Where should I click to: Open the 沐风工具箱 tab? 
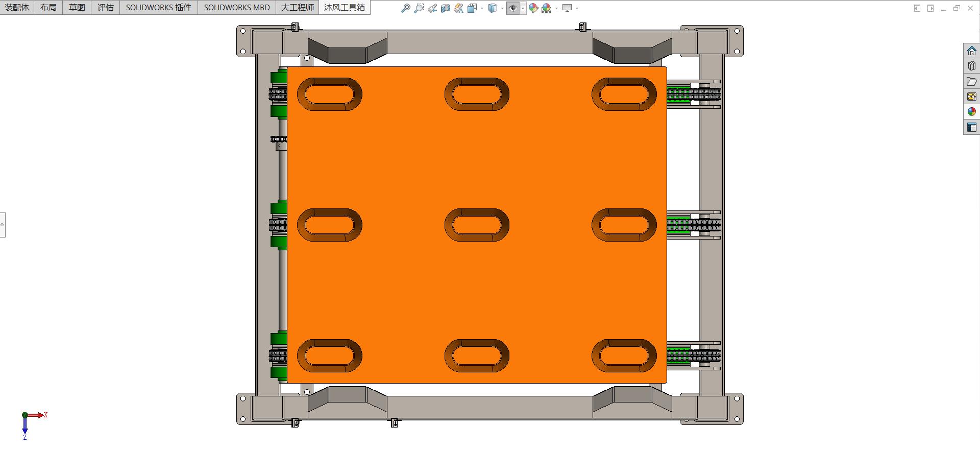point(345,8)
